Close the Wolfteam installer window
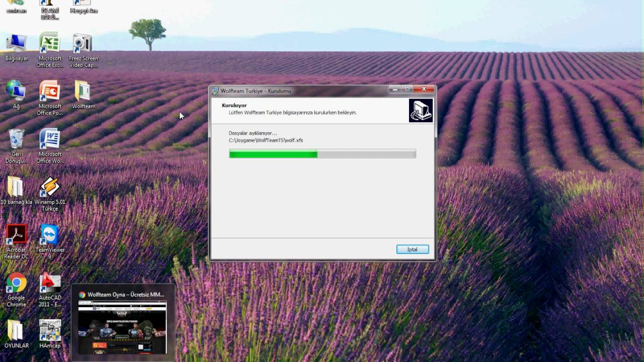This screenshot has width=644, height=362. [424, 89]
